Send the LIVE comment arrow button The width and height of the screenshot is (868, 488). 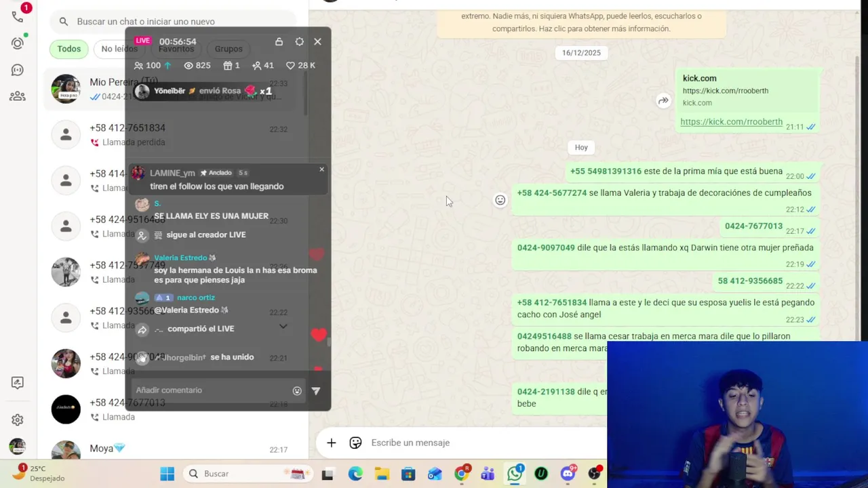315,390
